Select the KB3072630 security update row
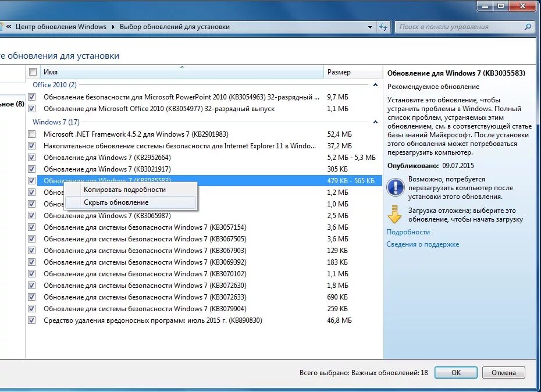This screenshot has height=392, width=541. tap(209, 286)
